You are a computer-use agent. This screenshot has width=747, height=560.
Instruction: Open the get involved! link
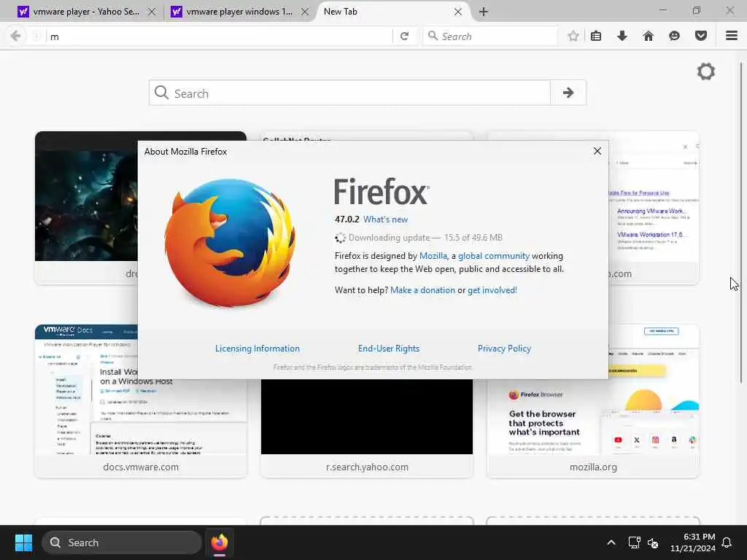pyautogui.click(x=492, y=290)
